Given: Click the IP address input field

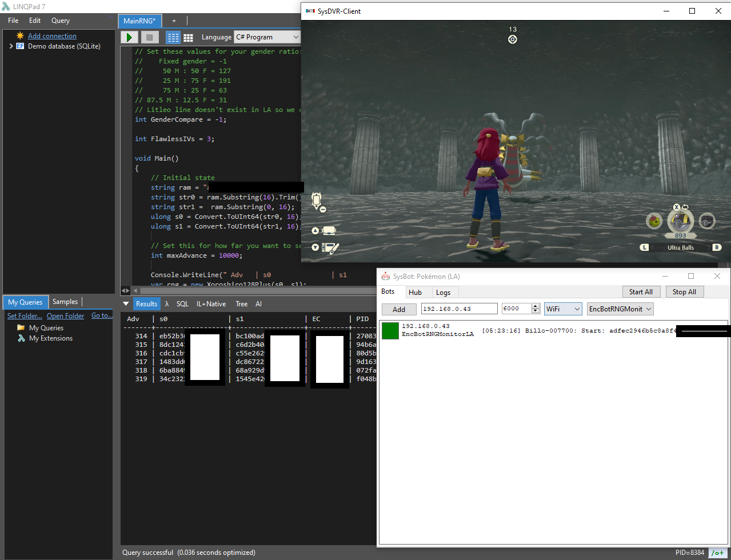Looking at the screenshot, I should [x=460, y=309].
